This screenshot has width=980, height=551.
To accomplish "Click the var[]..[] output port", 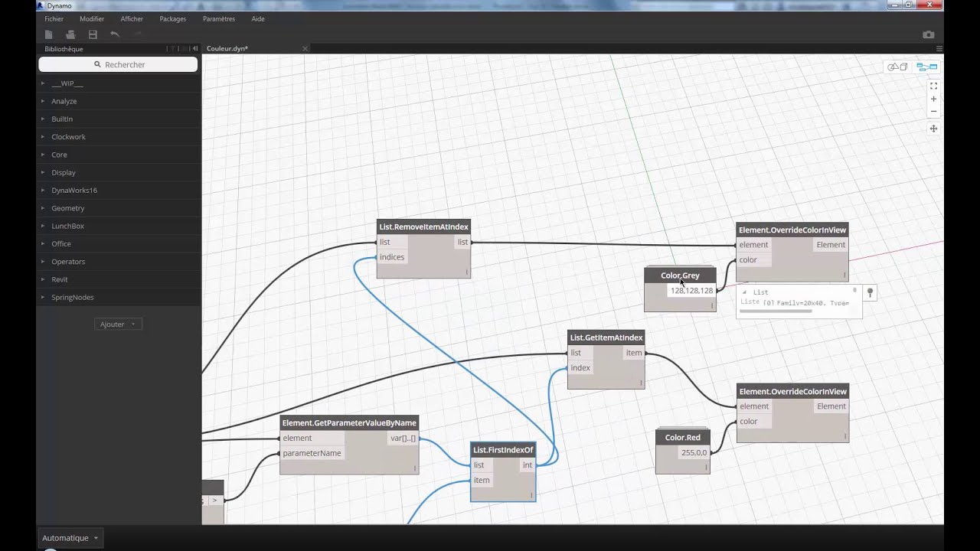I will click(x=403, y=439).
